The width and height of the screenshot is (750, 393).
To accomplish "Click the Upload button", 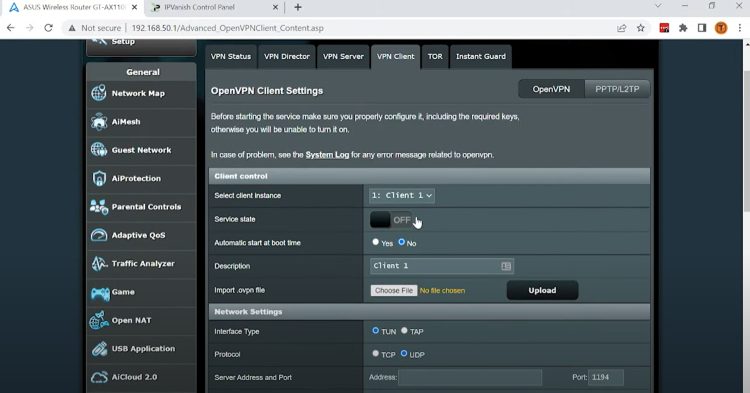I will (542, 290).
